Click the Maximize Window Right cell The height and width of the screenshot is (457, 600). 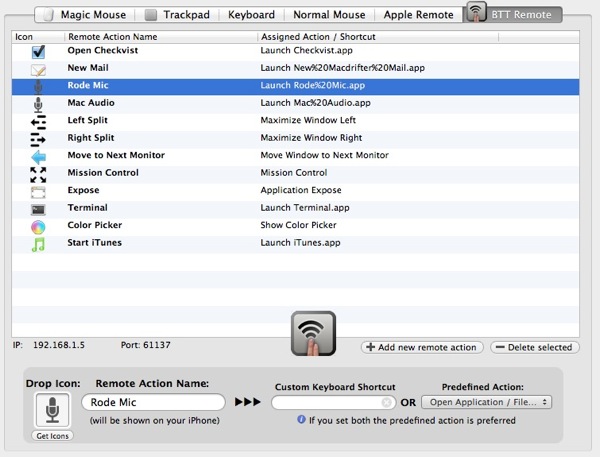(311, 138)
